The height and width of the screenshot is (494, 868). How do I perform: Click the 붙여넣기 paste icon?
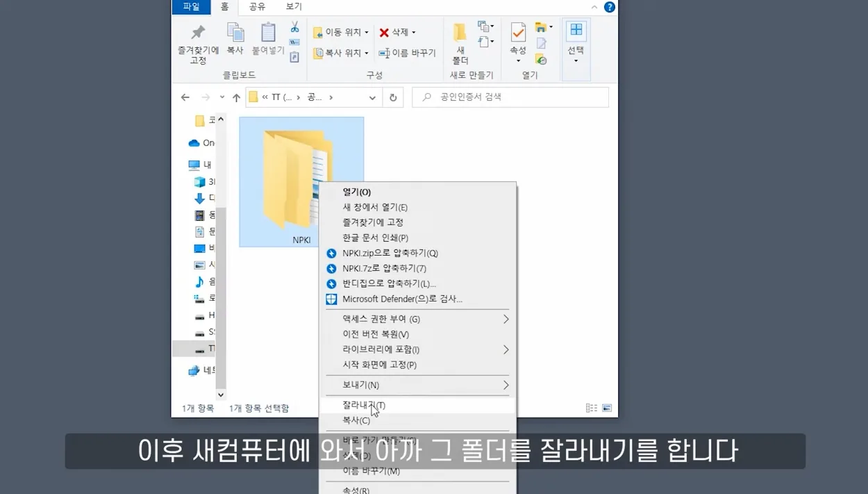[x=268, y=32]
